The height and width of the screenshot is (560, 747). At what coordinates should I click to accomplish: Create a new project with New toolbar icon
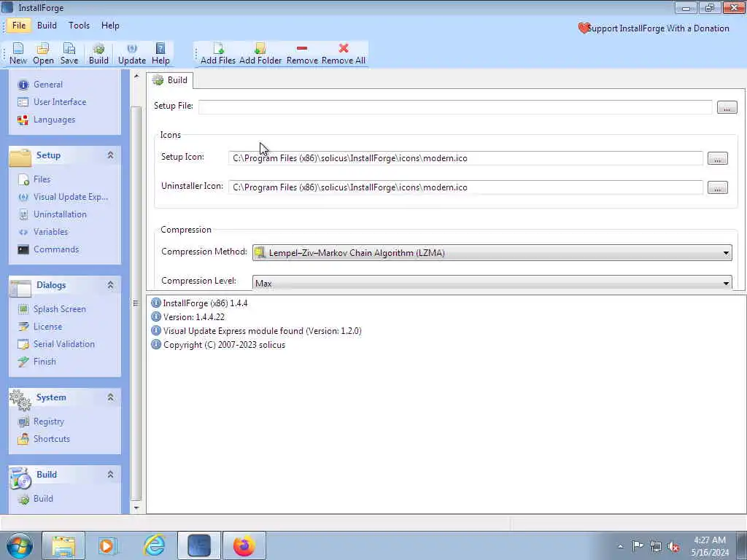pos(18,53)
